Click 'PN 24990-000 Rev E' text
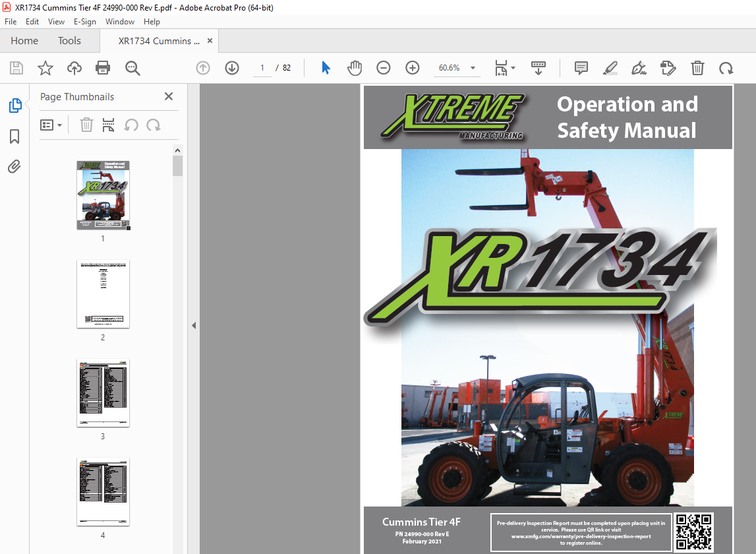 (x=422, y=534)
